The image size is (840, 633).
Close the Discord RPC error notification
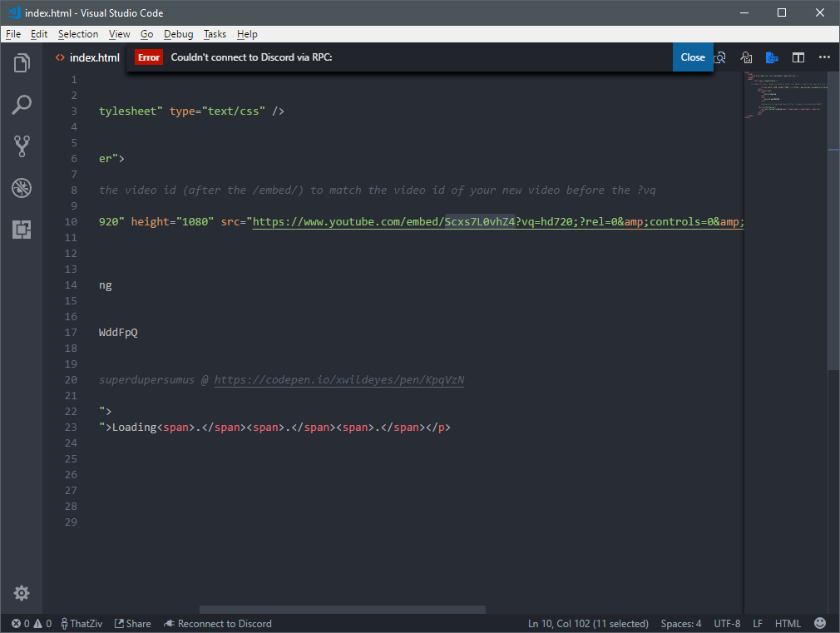692,57
